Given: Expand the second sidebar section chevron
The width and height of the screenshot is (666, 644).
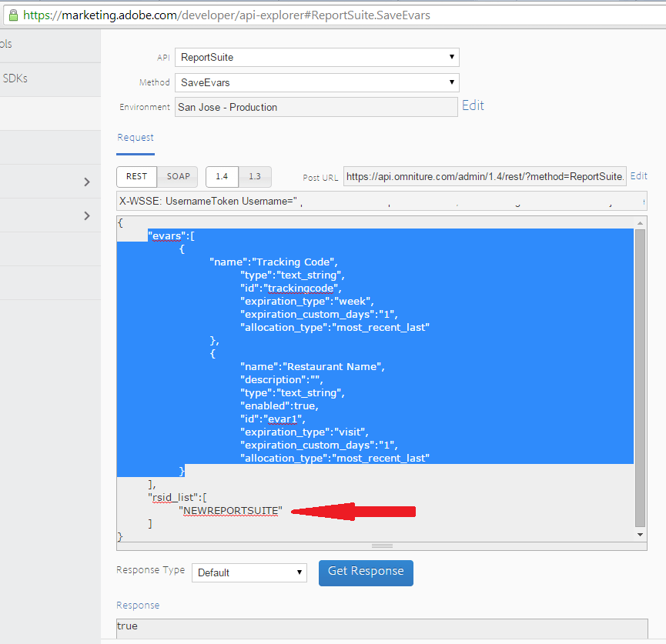Looking at the screenshot, I should (x=87, y=216).
